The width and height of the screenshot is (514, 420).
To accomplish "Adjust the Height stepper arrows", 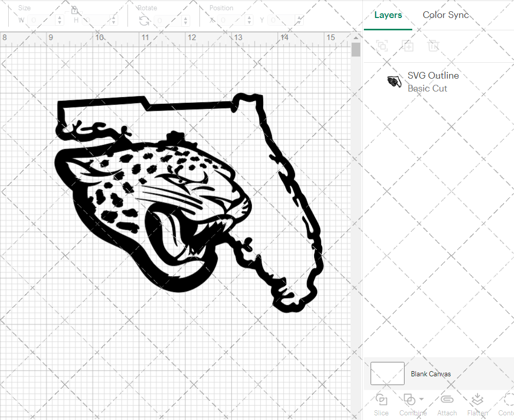I will (x=114, y=21).
